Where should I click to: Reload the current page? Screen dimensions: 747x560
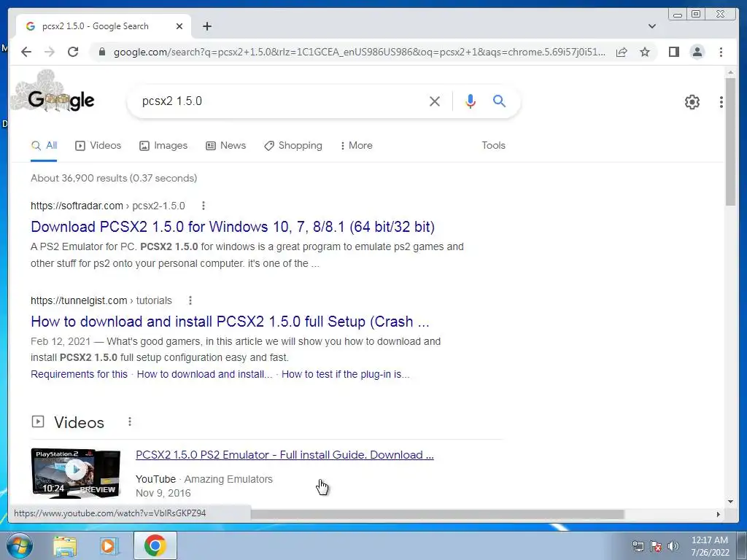[73, 52]
